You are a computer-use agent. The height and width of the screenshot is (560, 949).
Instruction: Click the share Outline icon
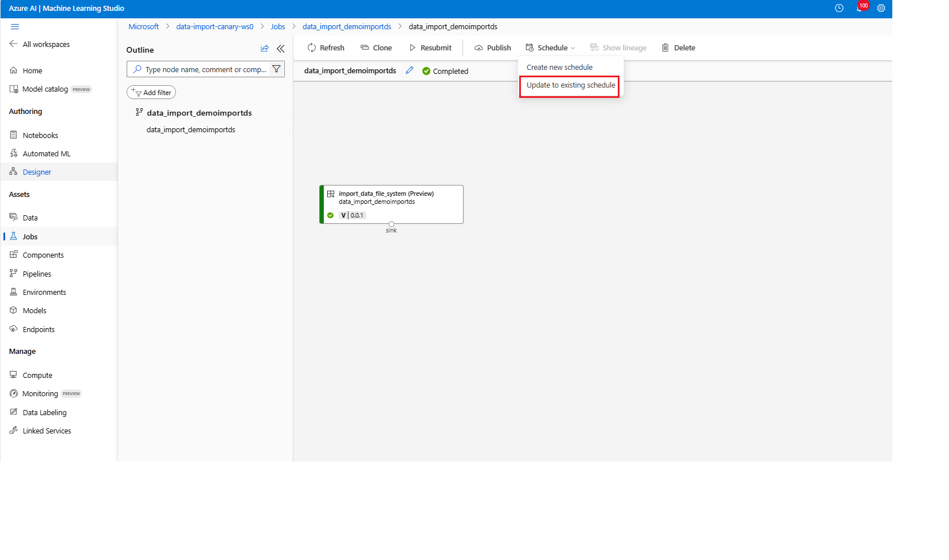click(264, 49)
